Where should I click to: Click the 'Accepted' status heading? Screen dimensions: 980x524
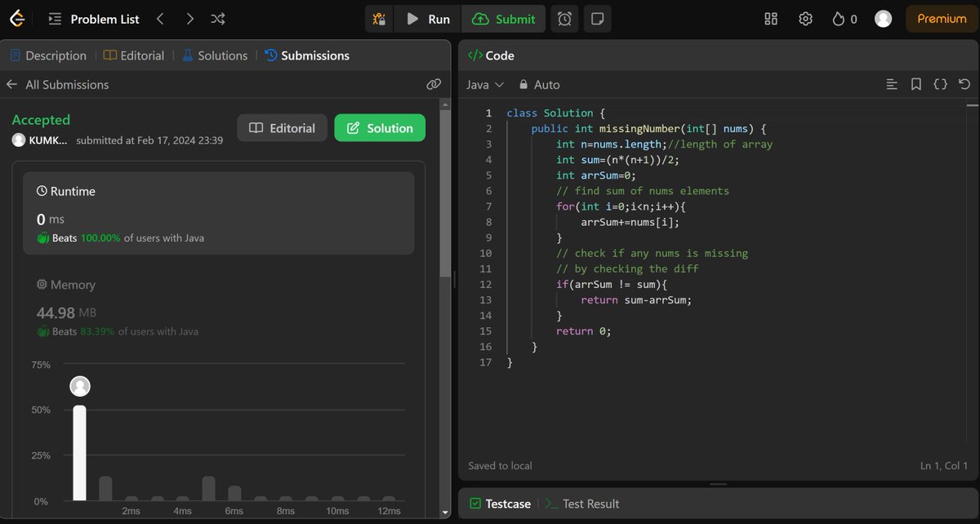coord(41,119)
